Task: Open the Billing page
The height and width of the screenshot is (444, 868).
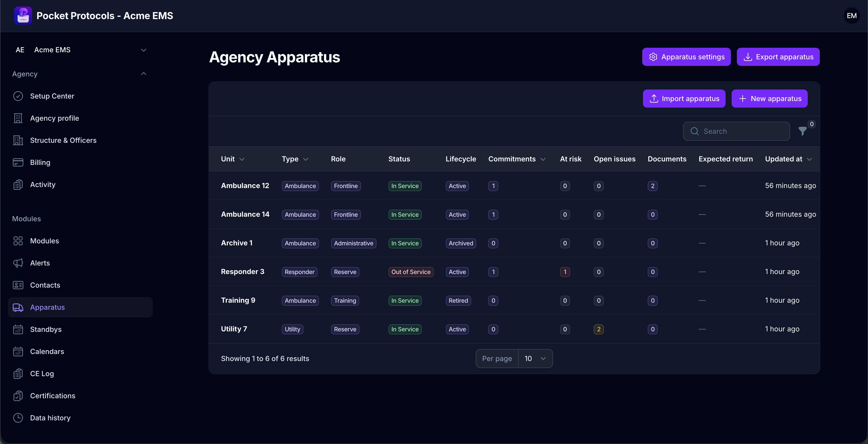Action: [81, 162]
